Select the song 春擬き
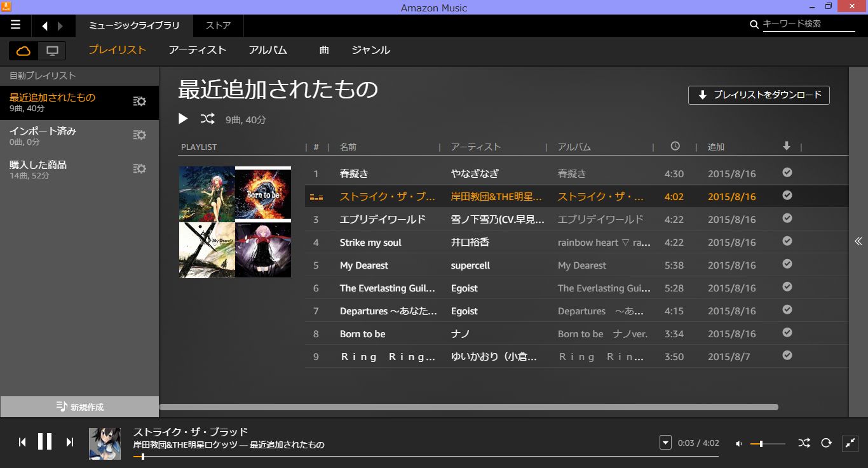 point(354,174)
